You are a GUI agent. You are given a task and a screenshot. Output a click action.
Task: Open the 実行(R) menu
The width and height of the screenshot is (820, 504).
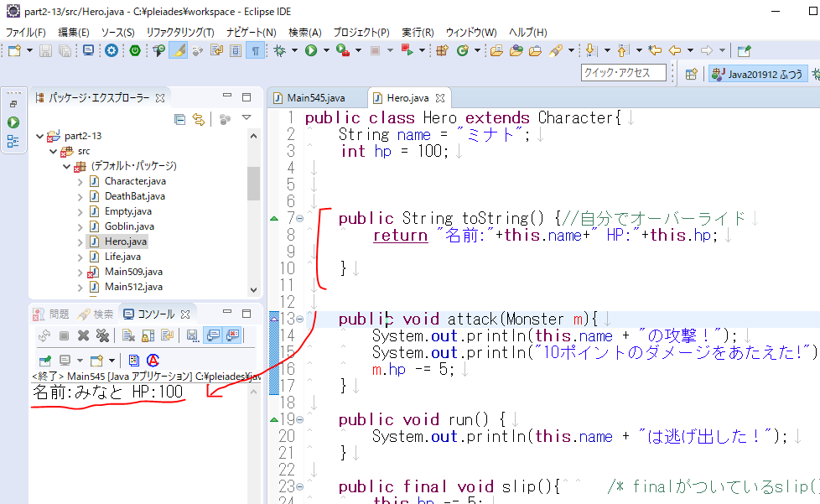418,33
